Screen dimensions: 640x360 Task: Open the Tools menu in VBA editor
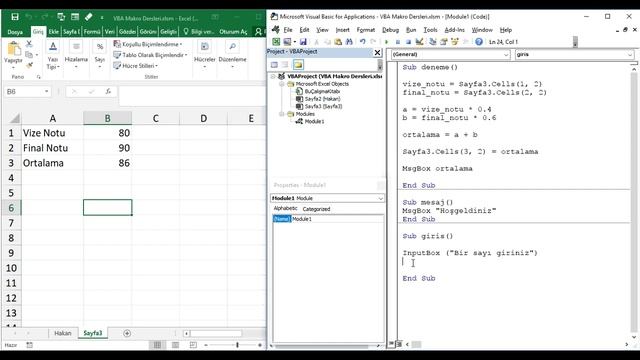point(430,30)
